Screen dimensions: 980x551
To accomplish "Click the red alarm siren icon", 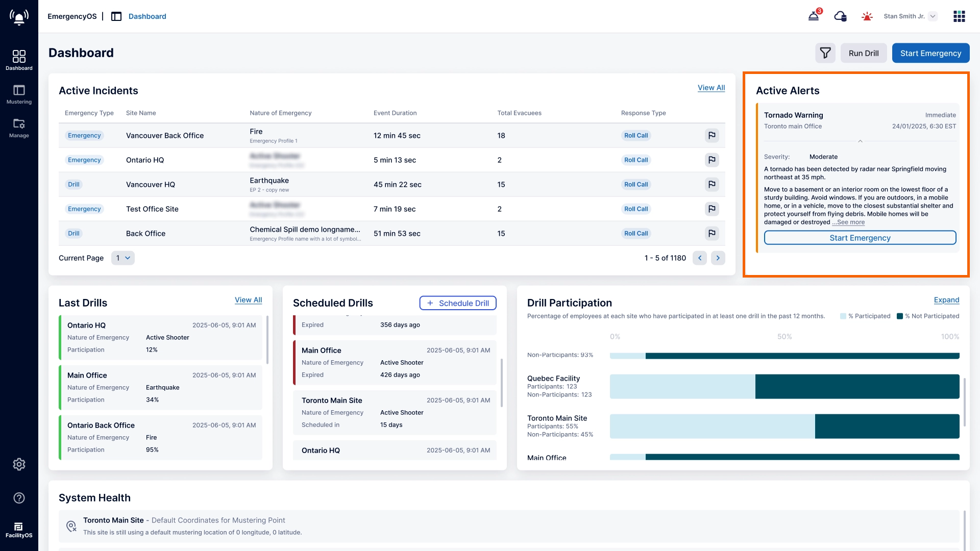I will (867, 16).
